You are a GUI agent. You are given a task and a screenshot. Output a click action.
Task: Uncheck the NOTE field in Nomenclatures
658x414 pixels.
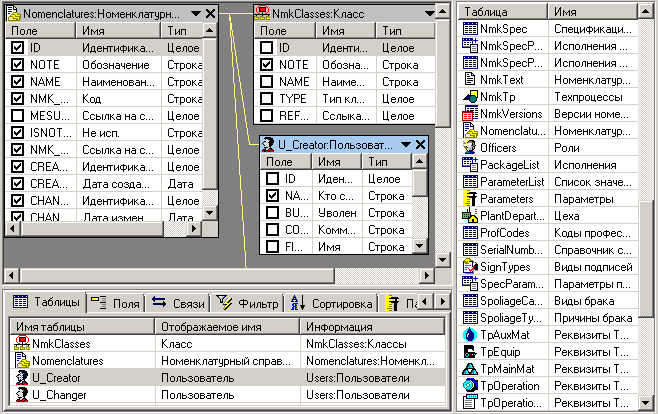pos(16,65)
